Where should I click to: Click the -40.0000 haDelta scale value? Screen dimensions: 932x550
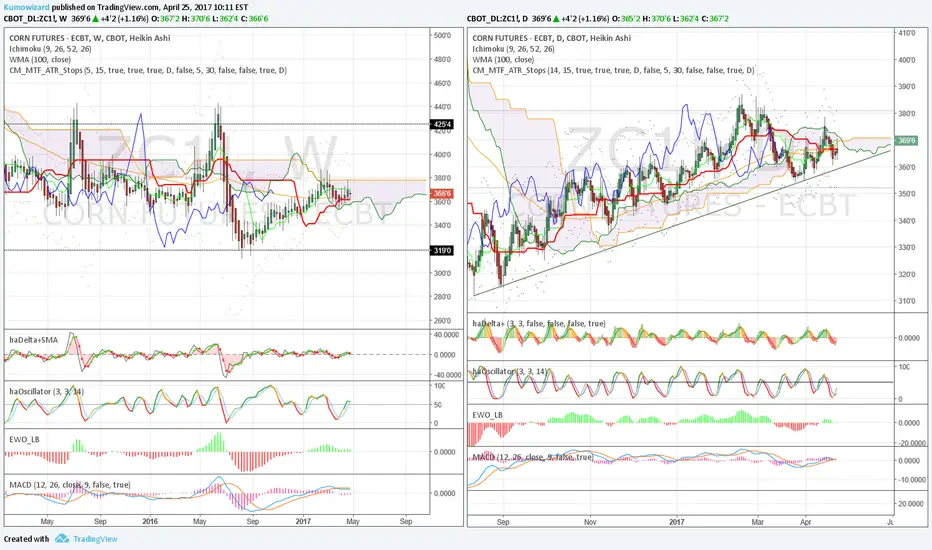(446, 375)
